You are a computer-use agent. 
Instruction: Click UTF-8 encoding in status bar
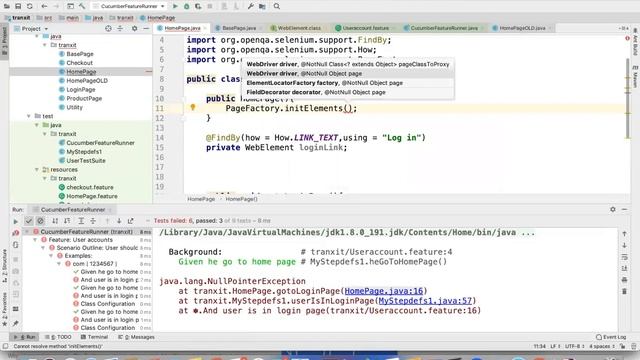[x=575, y=347]
